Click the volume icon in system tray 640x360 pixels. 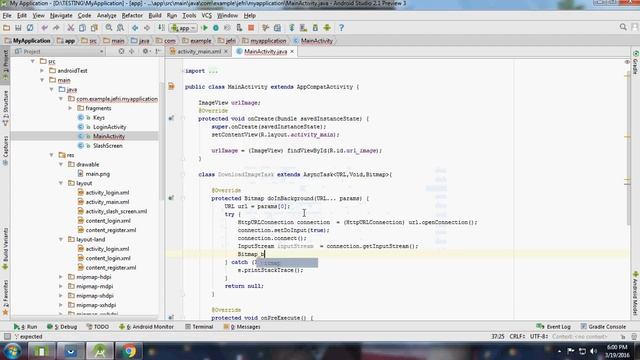593,351
